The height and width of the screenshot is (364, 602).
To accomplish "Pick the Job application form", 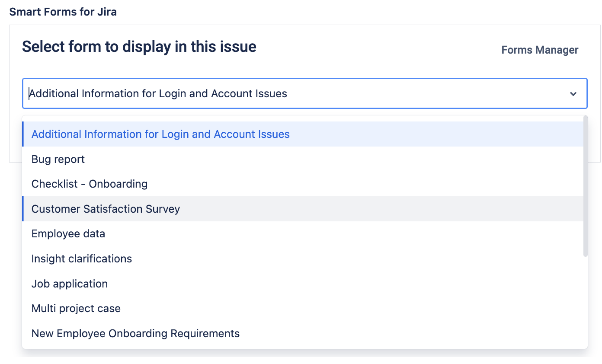I will click(70, 284).
